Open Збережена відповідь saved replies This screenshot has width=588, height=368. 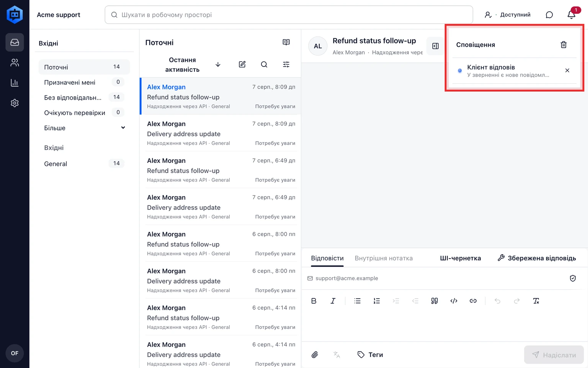537,258
